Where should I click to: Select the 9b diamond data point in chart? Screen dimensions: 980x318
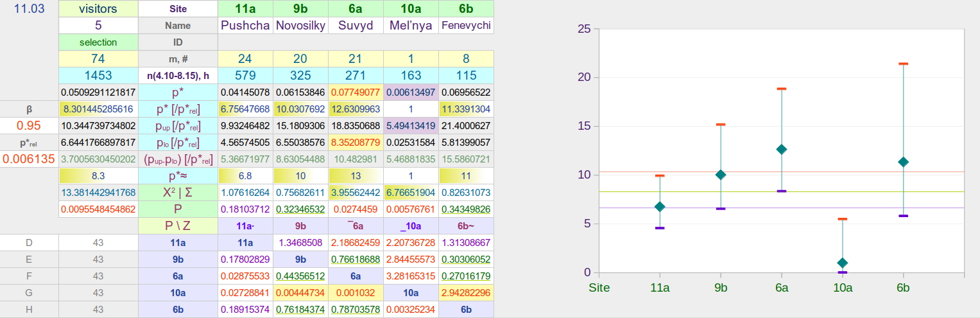click(721, 175)
